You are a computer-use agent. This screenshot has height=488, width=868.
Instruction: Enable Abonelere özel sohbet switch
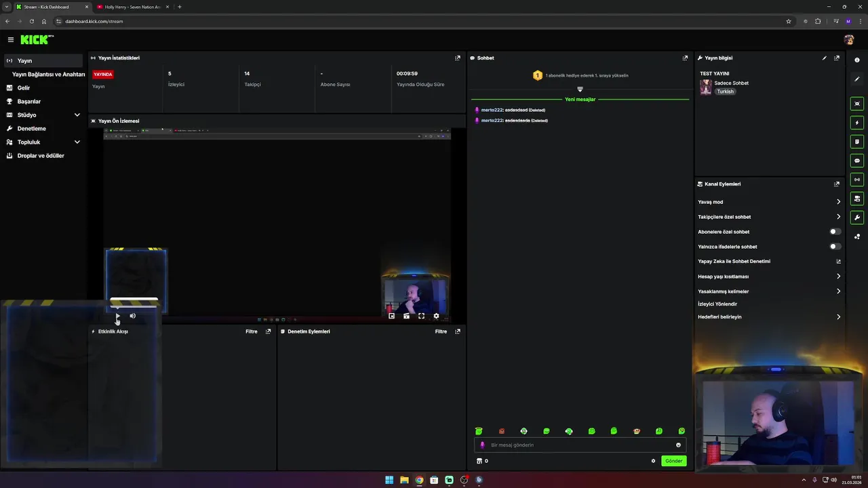[x=835, y=232]
